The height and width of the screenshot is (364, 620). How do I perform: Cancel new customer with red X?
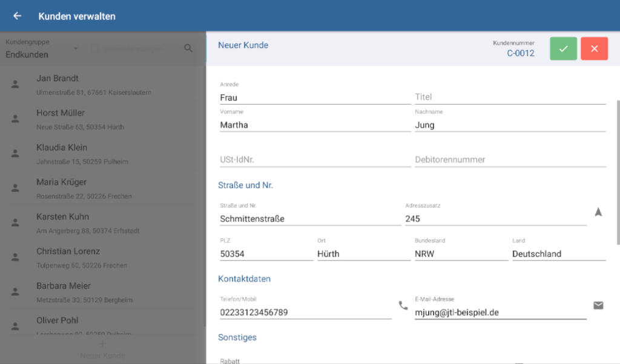click(x=594, y=48)
